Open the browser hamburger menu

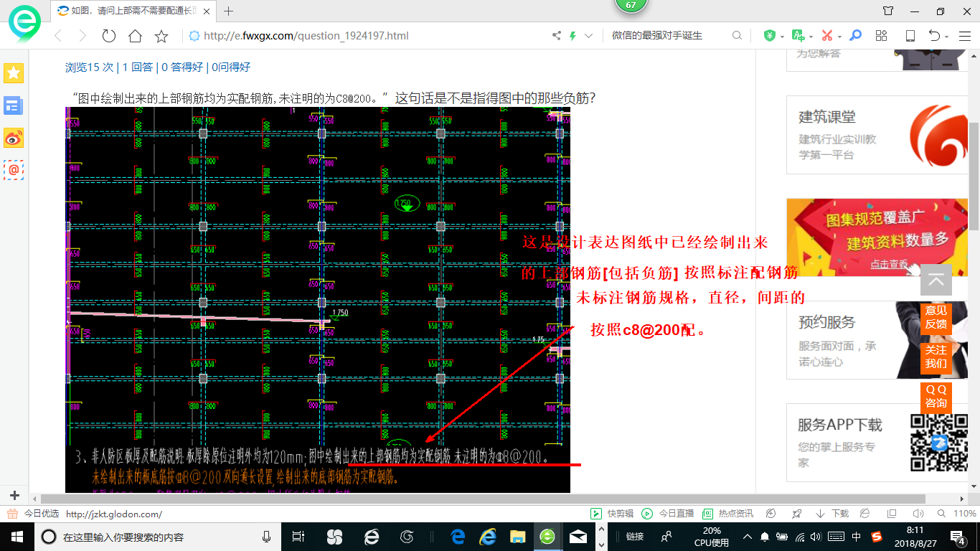coord(964,36)
